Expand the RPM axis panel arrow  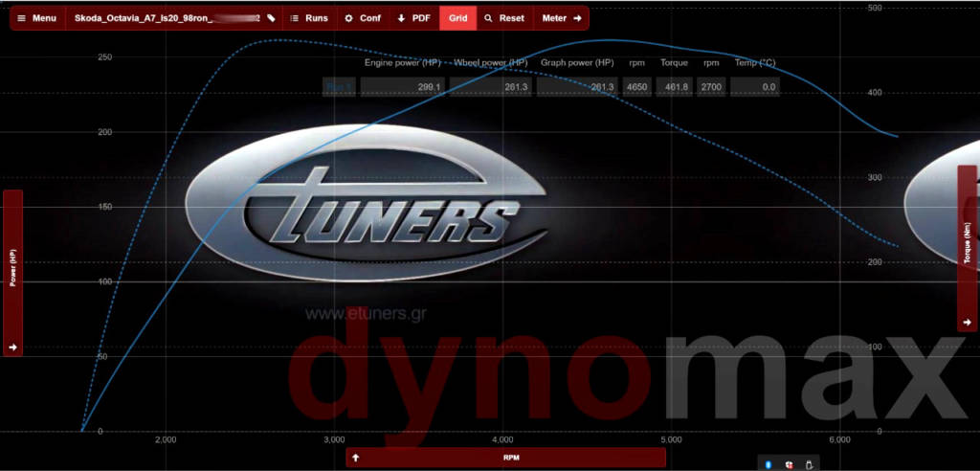356,458
